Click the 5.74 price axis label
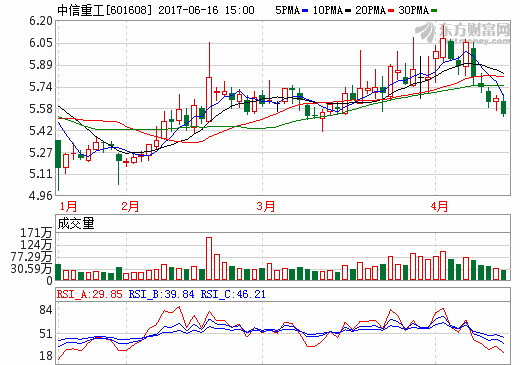Viewport: 520px width, 365px height. coord(41,87)
